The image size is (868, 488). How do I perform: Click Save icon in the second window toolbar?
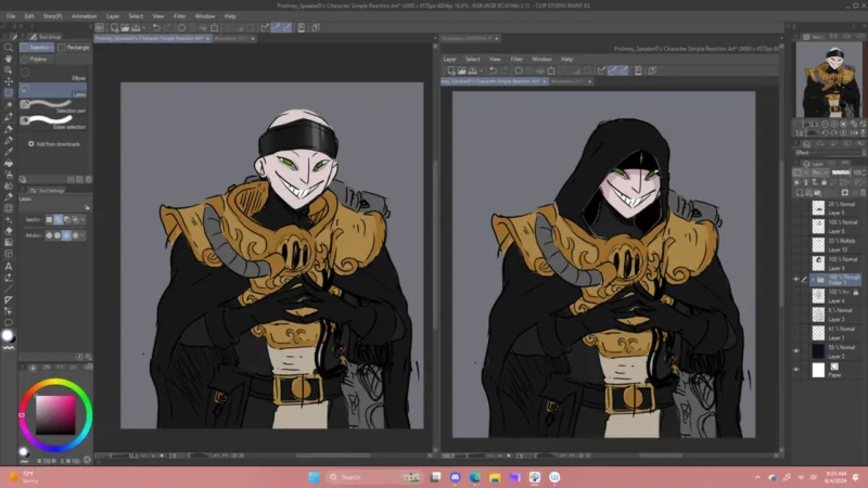pos(472,70)
